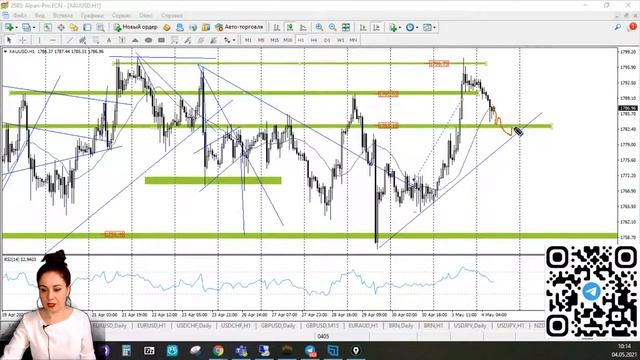Switch chart to candlestick mode

[290, 27]
